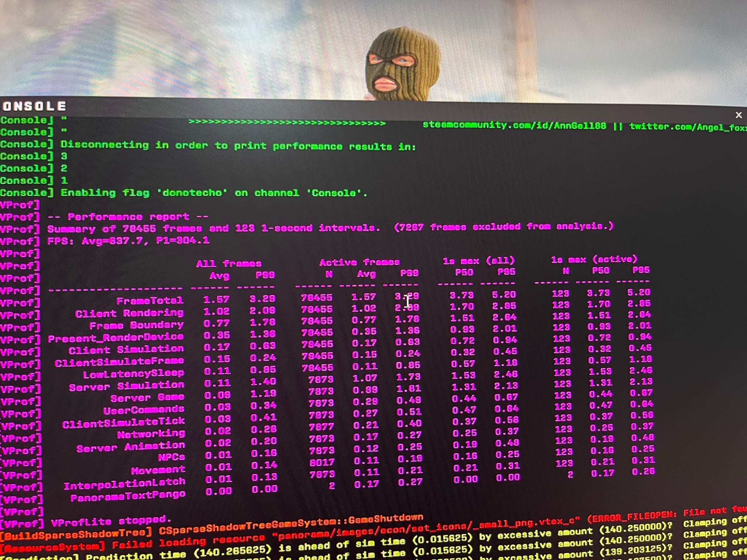Click the Server Simulation row label

click(127, 386)
